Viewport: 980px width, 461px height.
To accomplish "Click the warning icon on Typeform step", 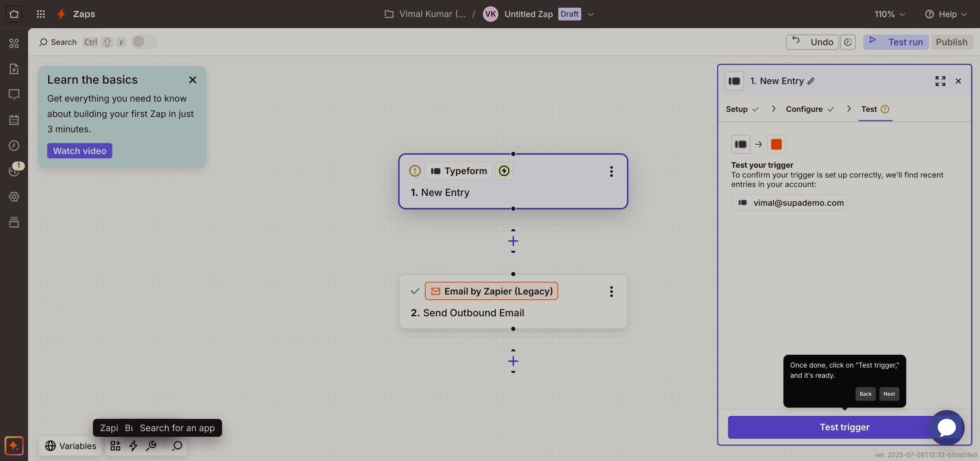I will pyautogui.click(x=415, y=171).
